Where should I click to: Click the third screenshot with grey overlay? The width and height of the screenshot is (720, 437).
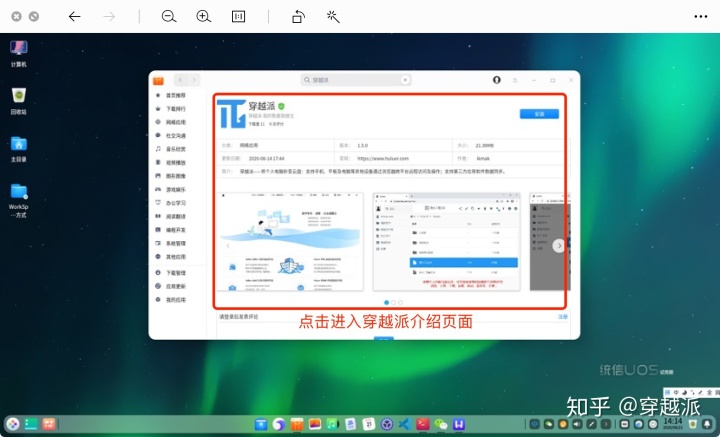pos(549,241)
